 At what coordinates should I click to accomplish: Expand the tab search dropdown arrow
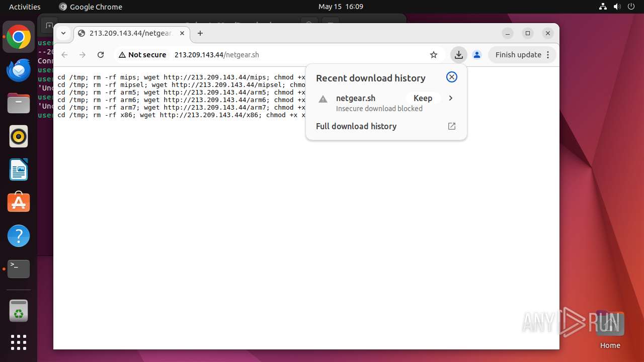[x=63, y=33]
